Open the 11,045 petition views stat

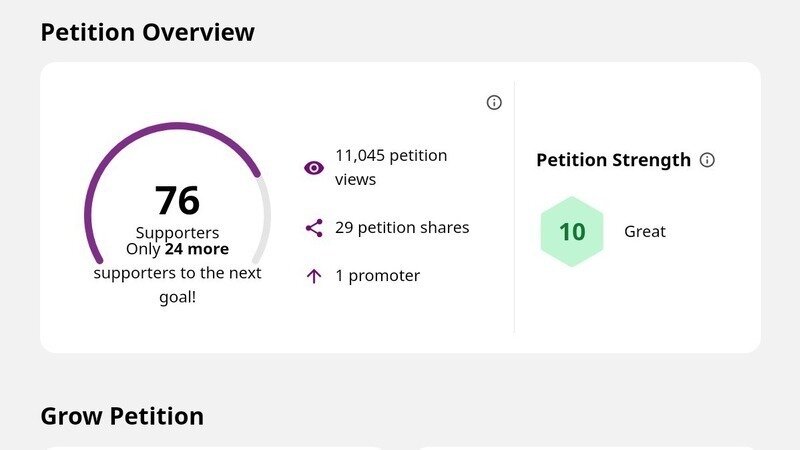tap(391, 167)
